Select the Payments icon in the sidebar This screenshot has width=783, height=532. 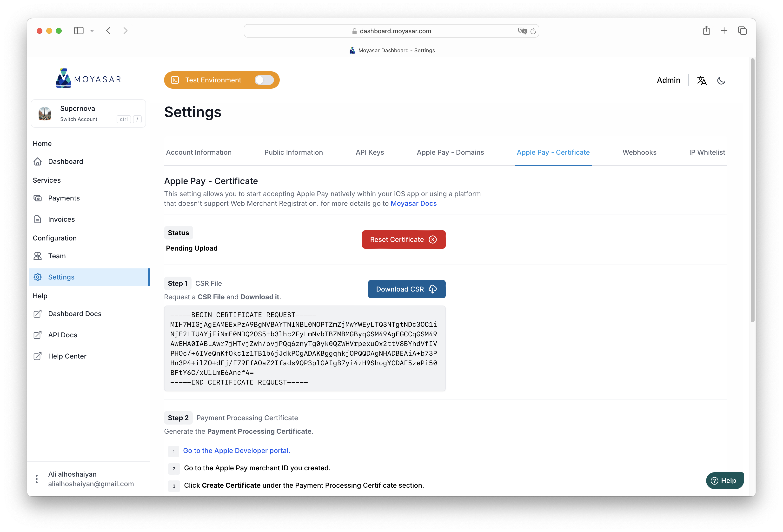click(38, 198)
